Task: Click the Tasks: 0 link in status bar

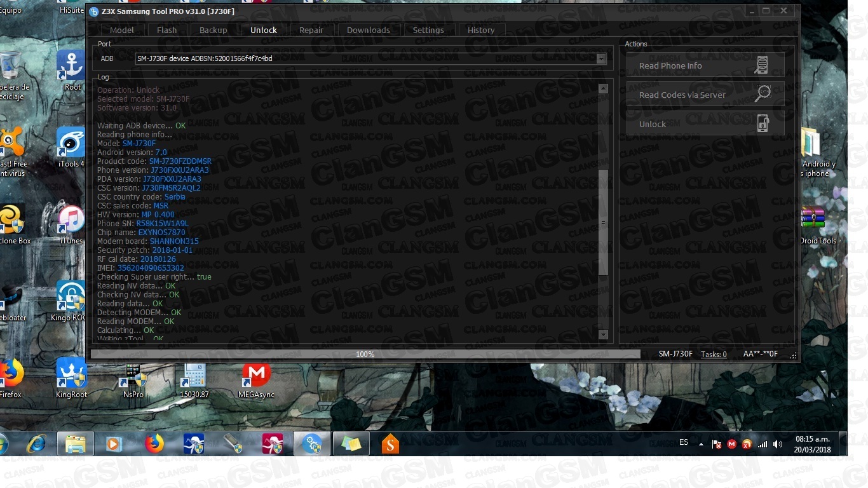Action: point(714,354)
